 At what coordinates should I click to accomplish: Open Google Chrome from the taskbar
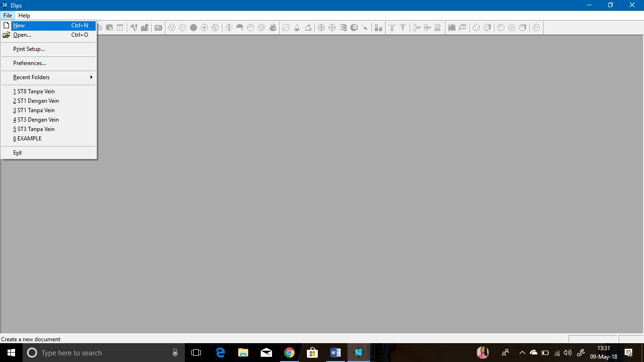(289, 352)
